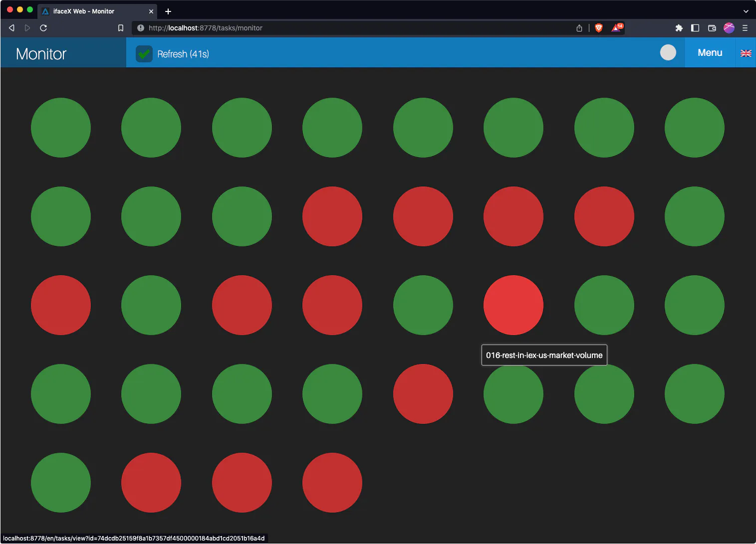This screenshot has height=544, width=756.
Task: Expand the tab list chevron at top right
Action: [x=746, y=11]
